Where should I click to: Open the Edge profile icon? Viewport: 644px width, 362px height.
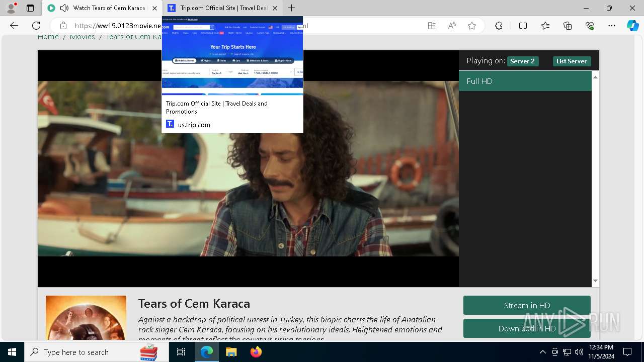point(11,8)
